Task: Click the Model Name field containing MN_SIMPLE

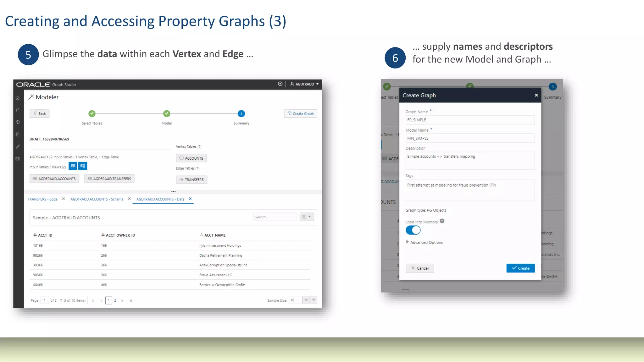Action: 470,138
